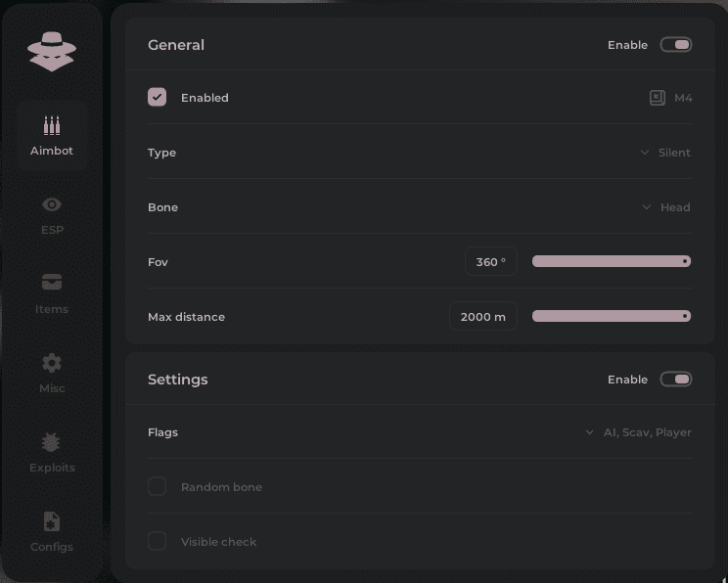Click the 2000 m distance value field
This screenshot has width=728, height=583.
pyautogui.click(x=482, y=317)
